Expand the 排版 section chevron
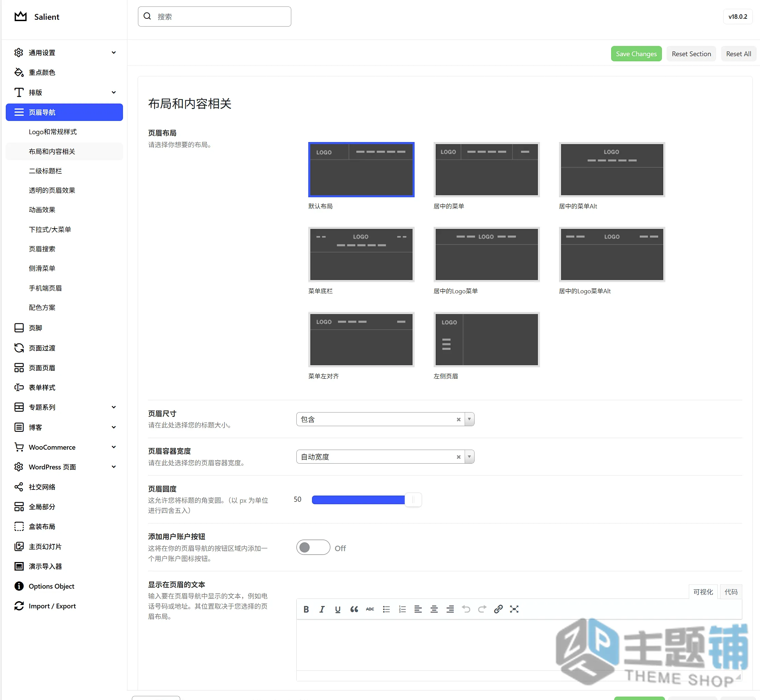 point(114,92)
